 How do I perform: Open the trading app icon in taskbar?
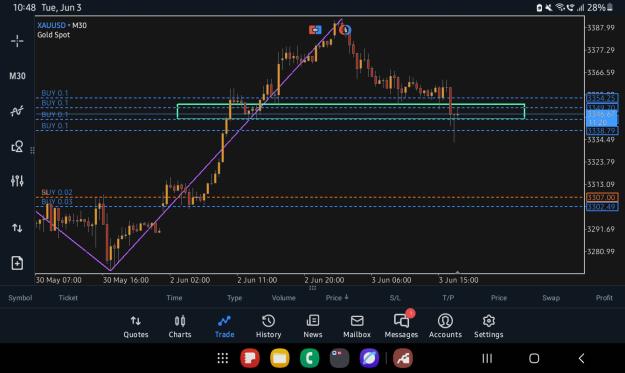click(403, 358)
